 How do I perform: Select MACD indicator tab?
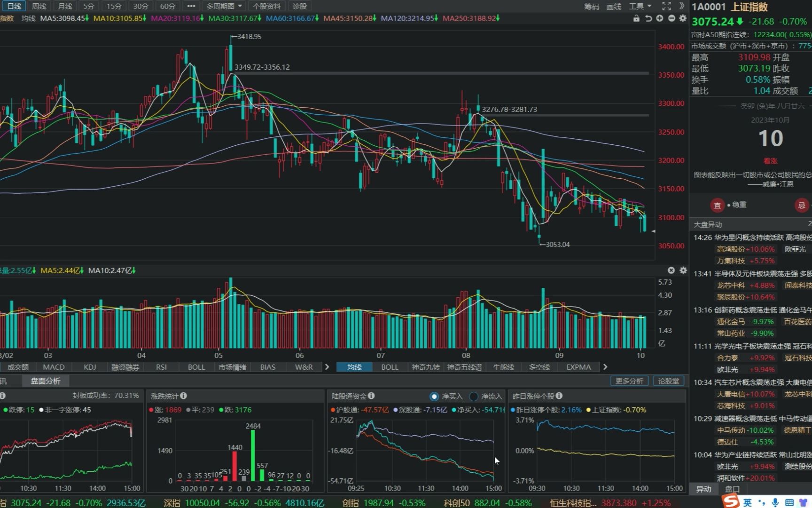tap(54, 367)
